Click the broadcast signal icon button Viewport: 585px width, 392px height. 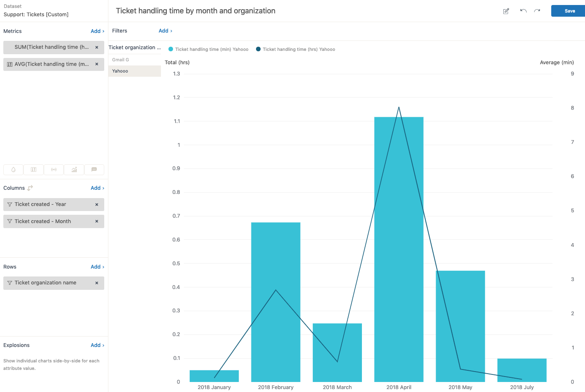click(x=54, y=170)
